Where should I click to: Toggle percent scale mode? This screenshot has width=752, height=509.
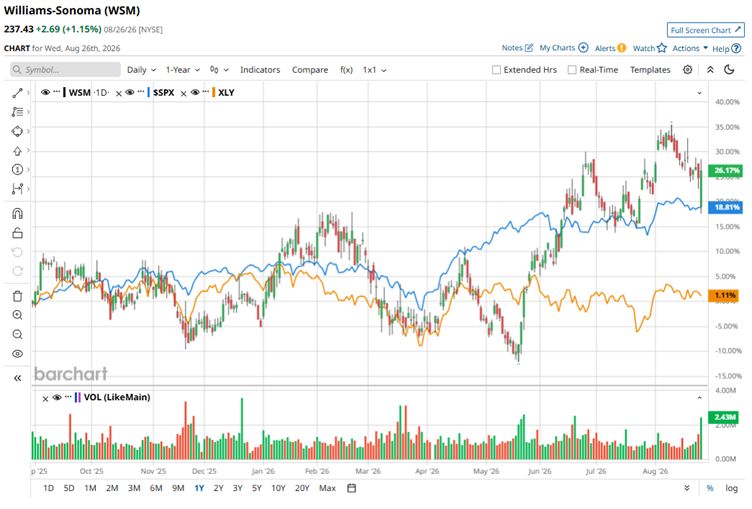710,488
